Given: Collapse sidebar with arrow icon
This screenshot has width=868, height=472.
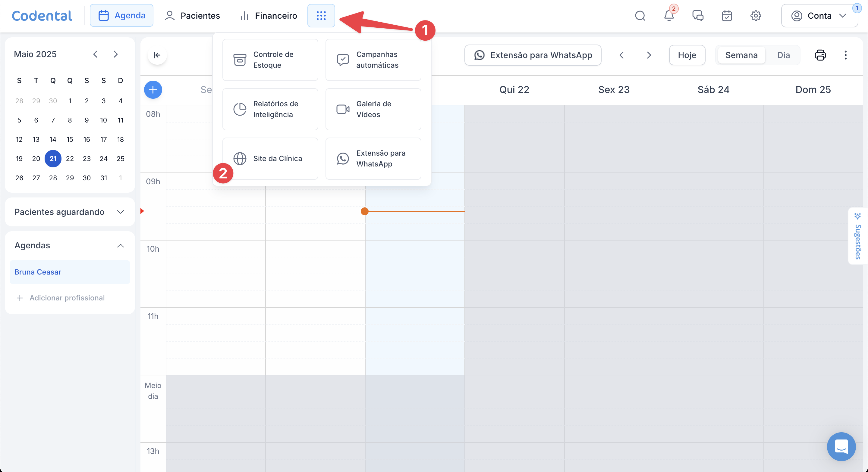Looking at the screenshot, I should 157,55.
